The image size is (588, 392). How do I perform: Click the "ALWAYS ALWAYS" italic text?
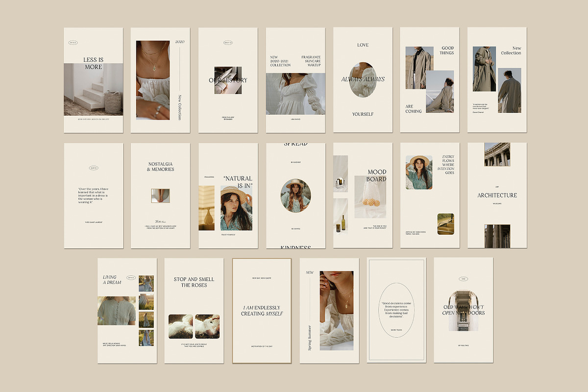pyautogui.click(x=363, y=79)
